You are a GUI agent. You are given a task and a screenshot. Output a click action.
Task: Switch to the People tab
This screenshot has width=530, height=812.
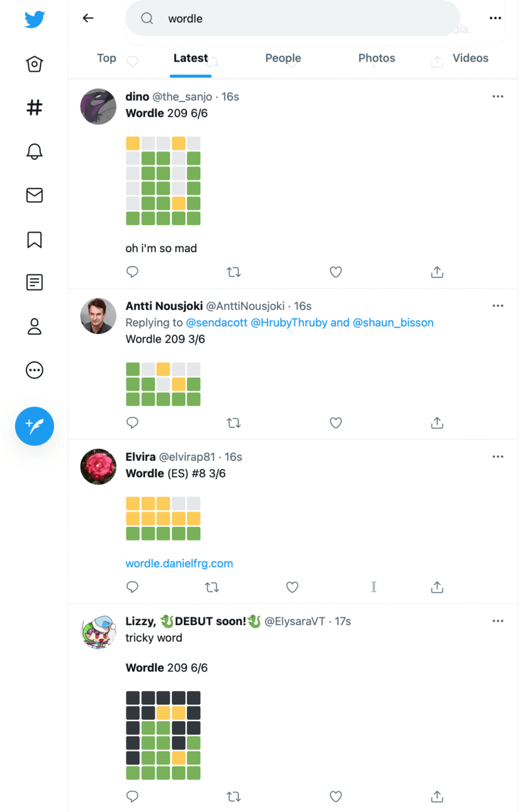coord(283,58)
